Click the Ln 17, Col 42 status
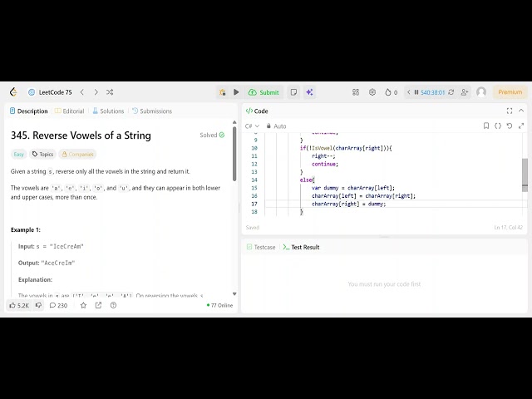The image size is (532, 399). tap(508, 227)
